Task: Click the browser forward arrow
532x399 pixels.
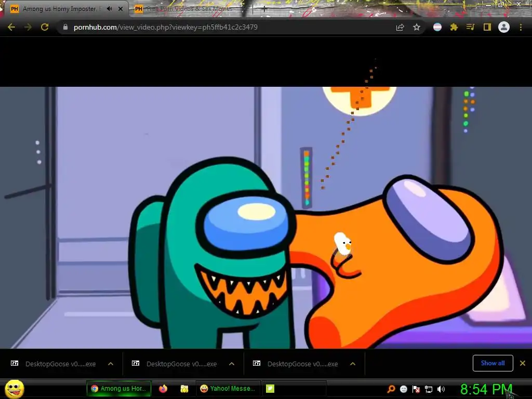Action: (x=28, y=27)
